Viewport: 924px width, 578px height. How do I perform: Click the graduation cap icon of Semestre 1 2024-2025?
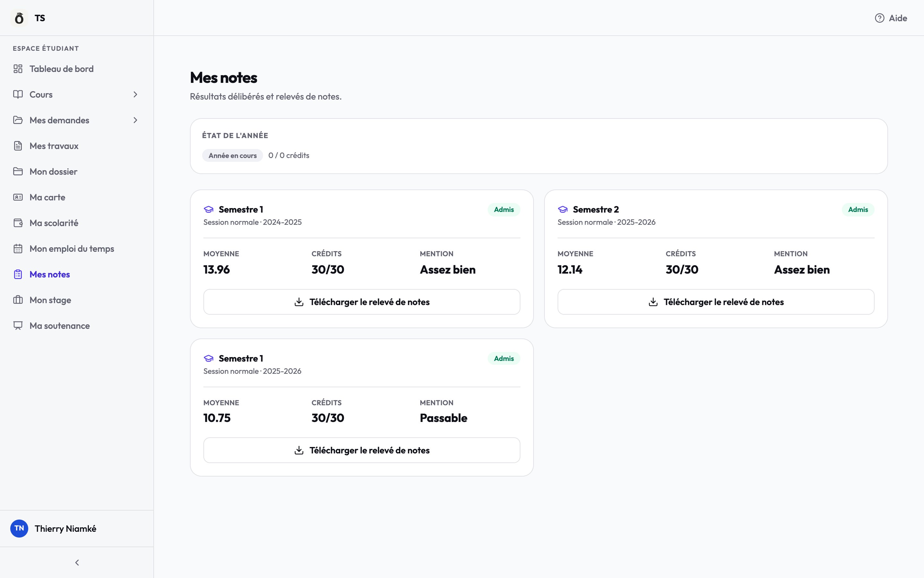[209, 209]
